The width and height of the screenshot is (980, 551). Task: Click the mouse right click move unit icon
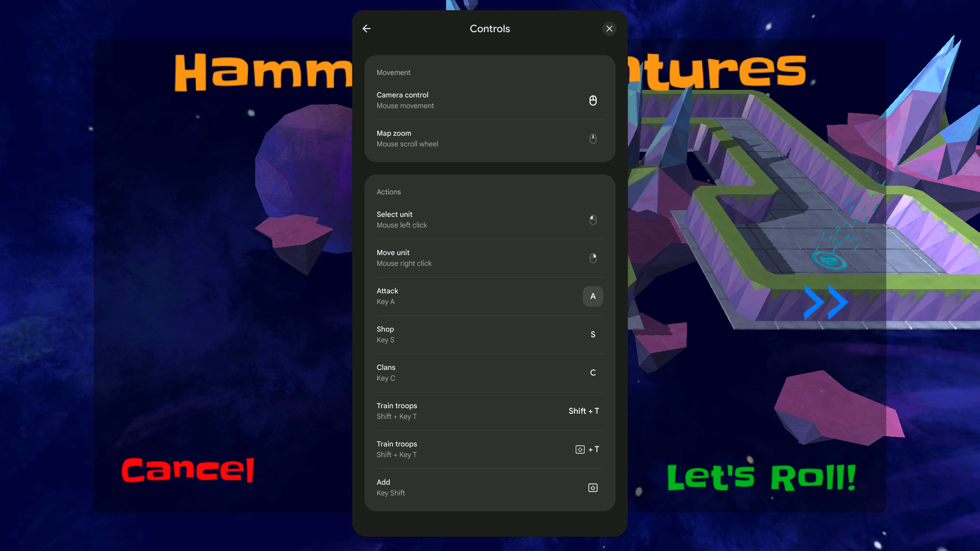coord(593,258)
